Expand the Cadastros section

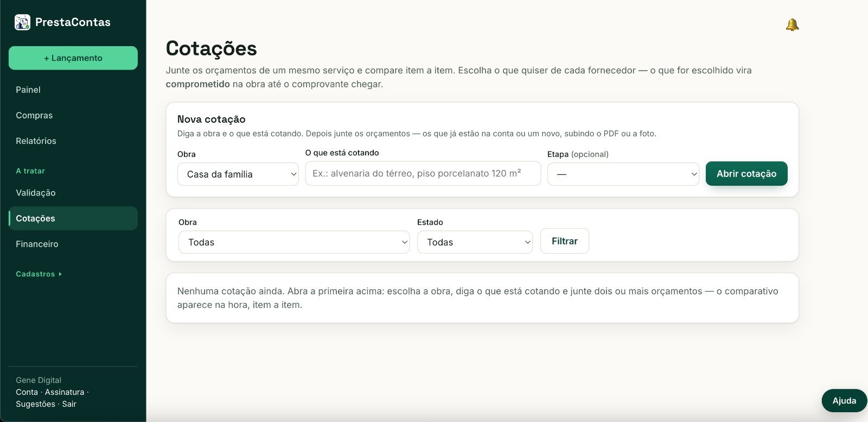(x=39, y=274)
